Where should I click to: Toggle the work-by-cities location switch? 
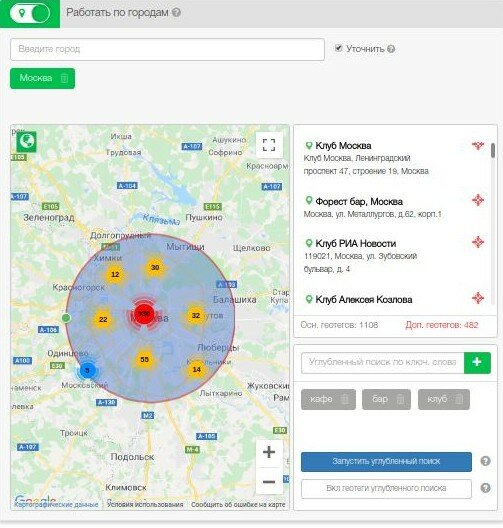[30, 13]
